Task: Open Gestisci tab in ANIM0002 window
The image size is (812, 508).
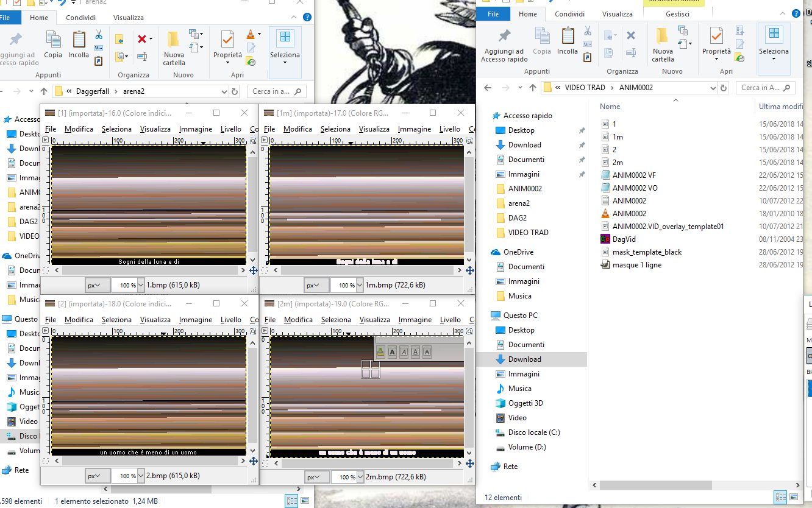Action: coord(678,14)
